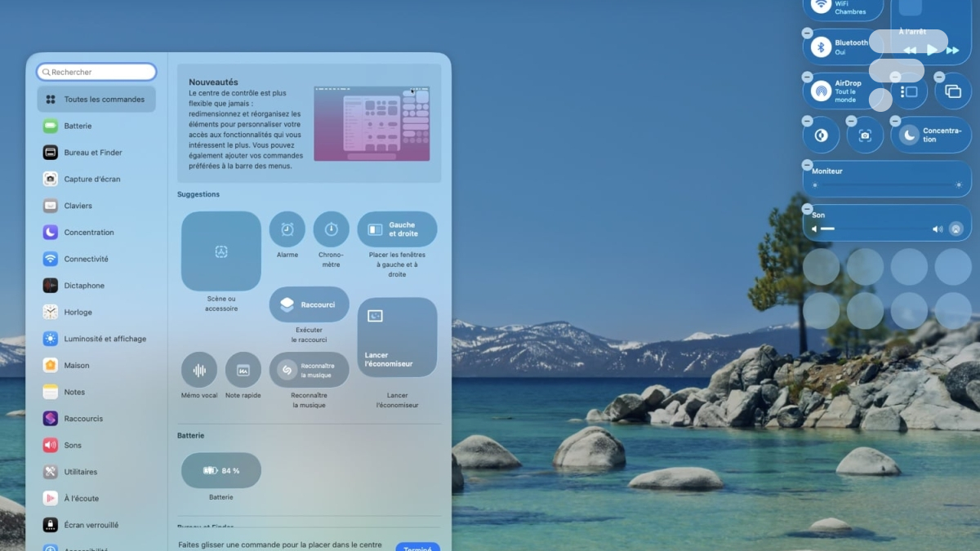Screen dimensions: 980x551
Task: Click the Gauche et droite button
Action: tap(397, 229)
